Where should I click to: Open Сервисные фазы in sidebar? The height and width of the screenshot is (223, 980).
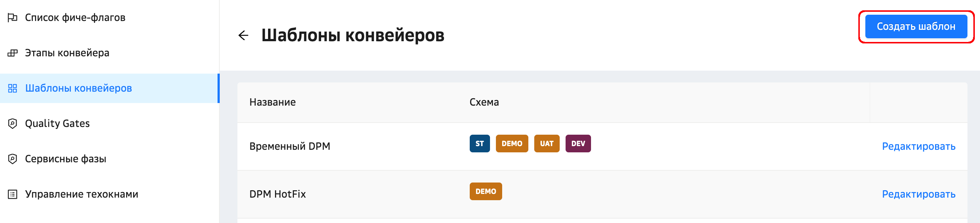pos(65,159)
